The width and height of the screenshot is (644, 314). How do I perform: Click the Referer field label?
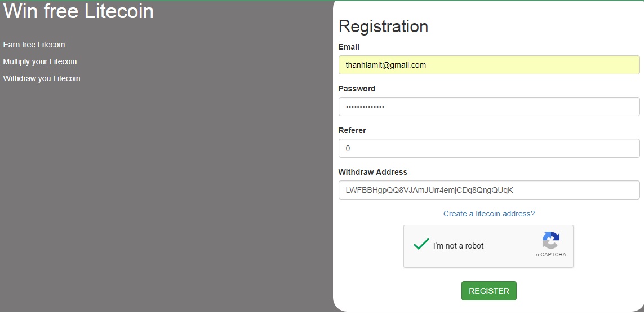352,130
